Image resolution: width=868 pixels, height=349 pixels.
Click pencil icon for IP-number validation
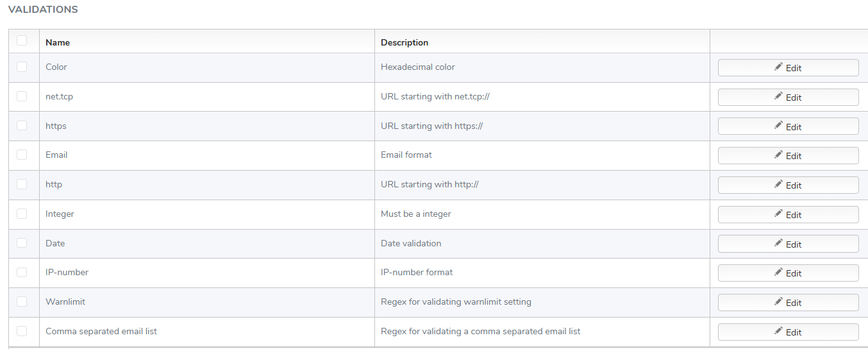[778, 272]
